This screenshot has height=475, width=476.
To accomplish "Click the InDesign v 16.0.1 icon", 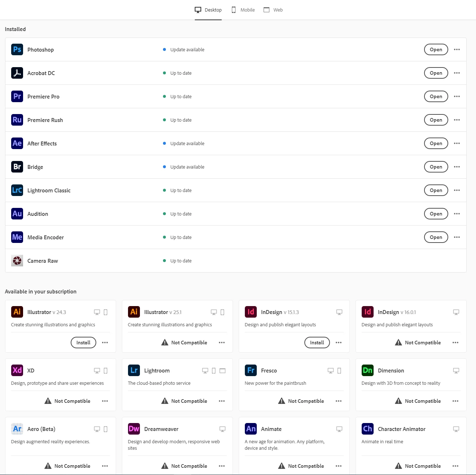I will (x=367, y=312).
